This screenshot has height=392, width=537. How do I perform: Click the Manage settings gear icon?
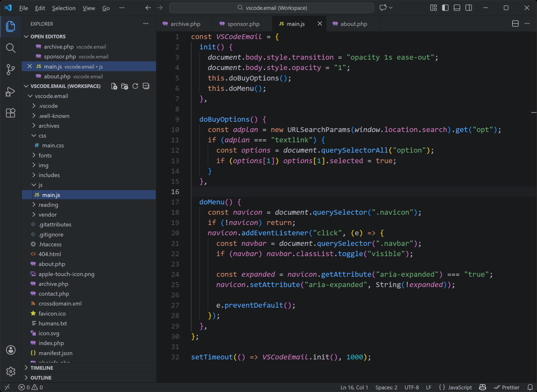[x=10, y=372]
